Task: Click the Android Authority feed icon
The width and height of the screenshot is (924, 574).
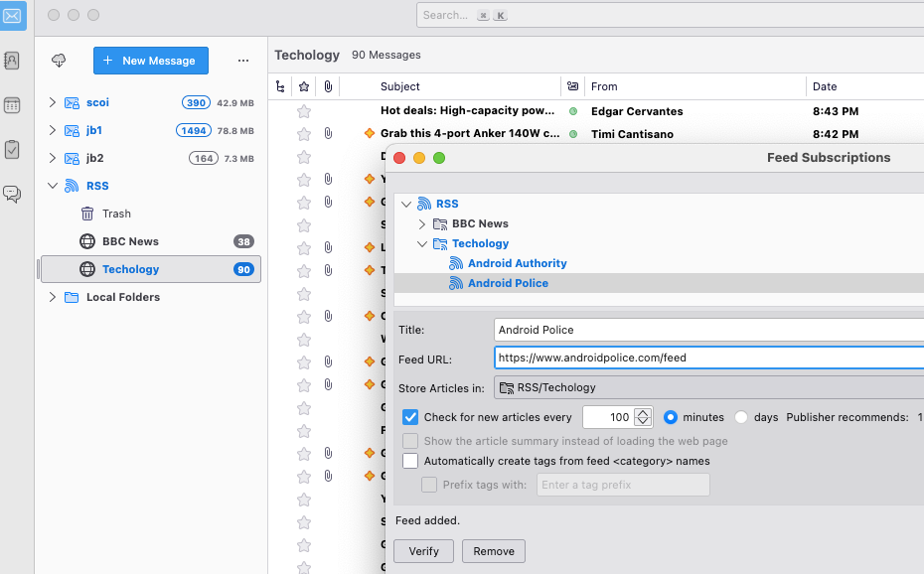Action: (x=456, y=263)
